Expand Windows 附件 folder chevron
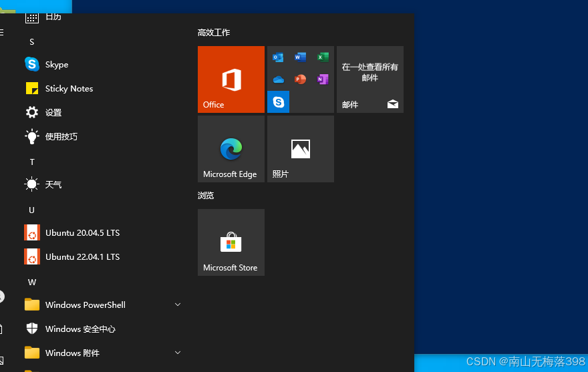 coord(178,353)
